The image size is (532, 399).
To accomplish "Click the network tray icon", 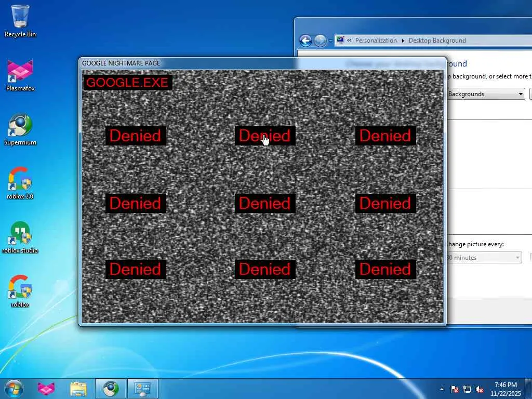I will pos(467,389).
